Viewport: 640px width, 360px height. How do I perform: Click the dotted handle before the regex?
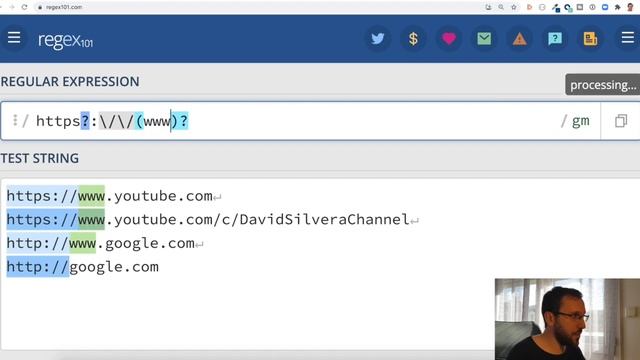point(15,120)
